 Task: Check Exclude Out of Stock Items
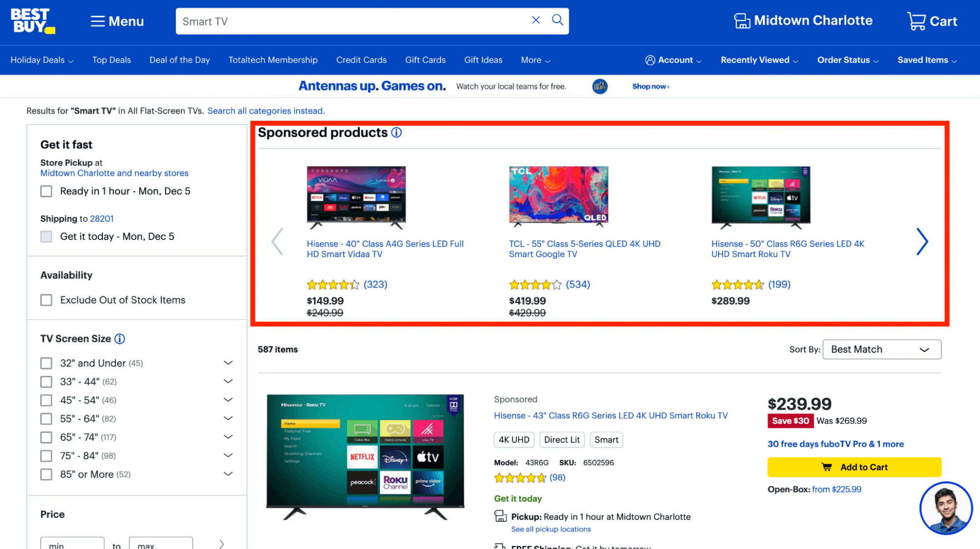[46, 300]
